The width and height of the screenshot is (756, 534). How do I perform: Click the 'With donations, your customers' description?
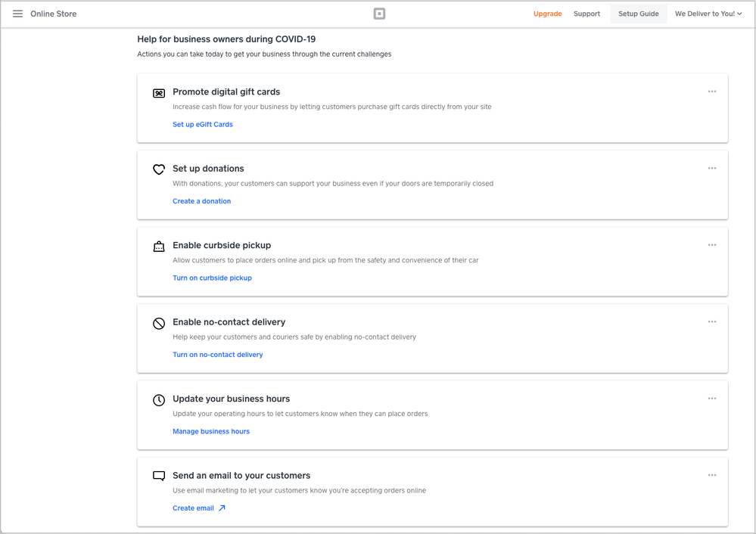point(333,184)
